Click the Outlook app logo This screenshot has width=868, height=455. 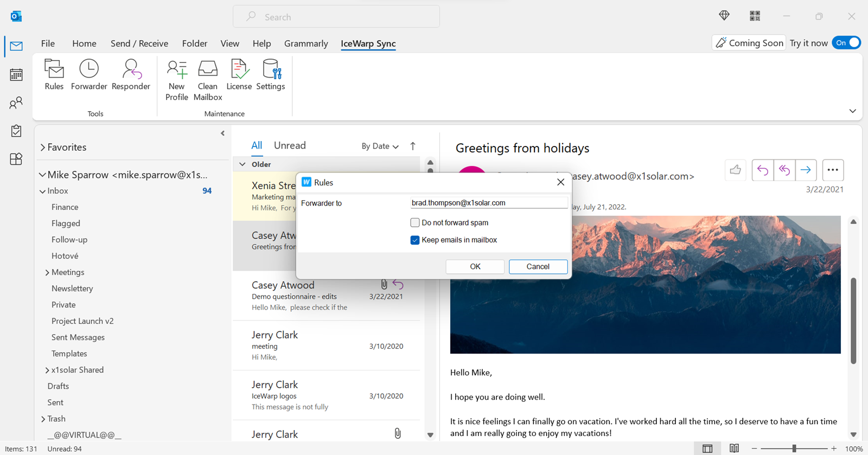point(16,16)
